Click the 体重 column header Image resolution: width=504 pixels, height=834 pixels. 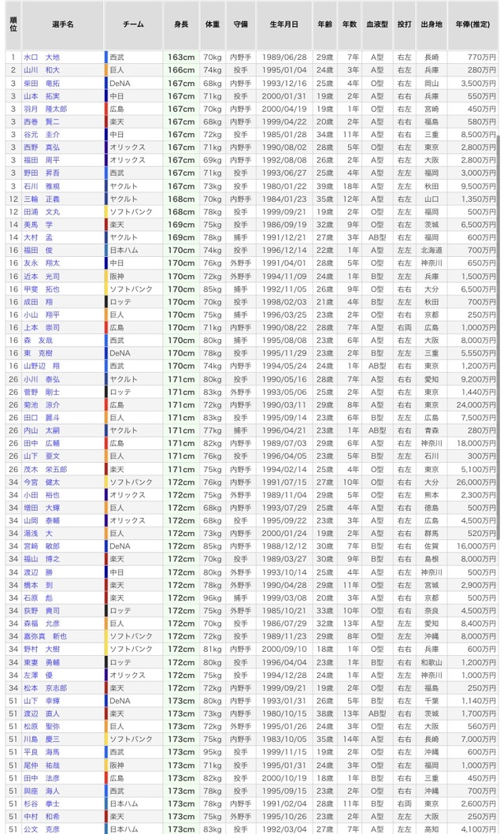tap(213, 24)
